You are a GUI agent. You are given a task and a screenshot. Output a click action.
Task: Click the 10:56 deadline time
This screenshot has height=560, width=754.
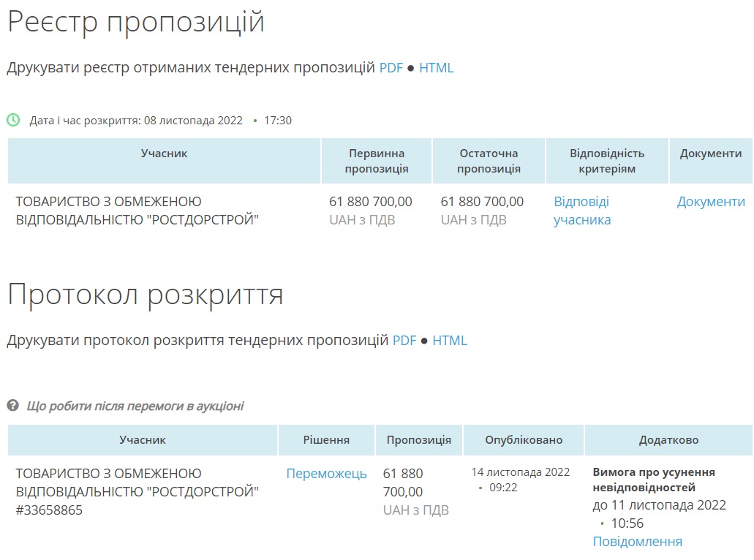pyautogui.click(x=627, y=523)
